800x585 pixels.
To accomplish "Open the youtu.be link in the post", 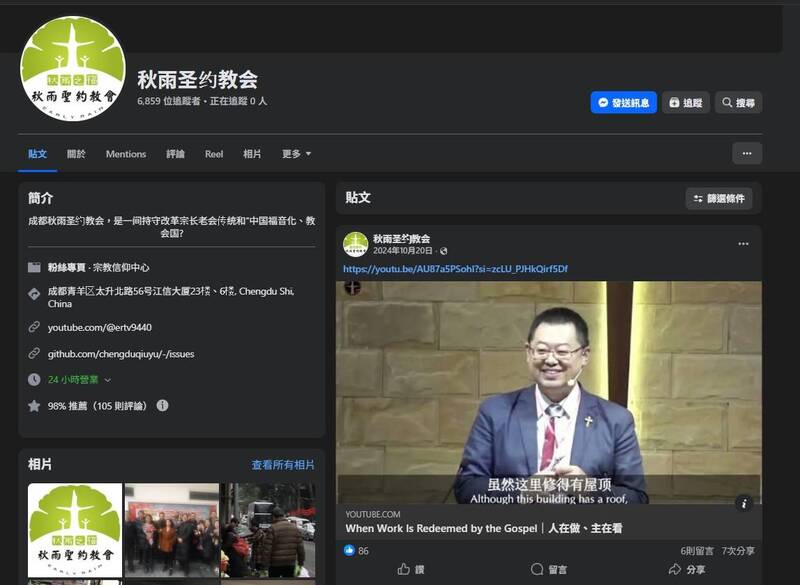I will (x=455, y=269).
